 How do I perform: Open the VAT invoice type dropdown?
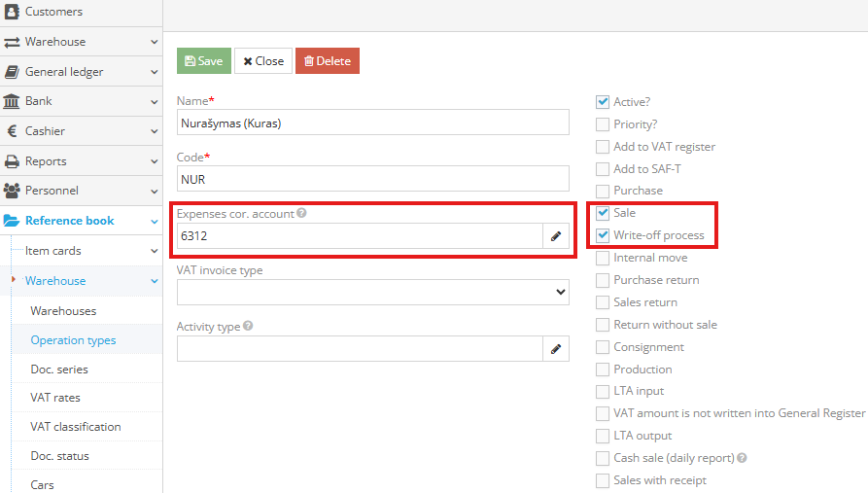pos(372,293)
